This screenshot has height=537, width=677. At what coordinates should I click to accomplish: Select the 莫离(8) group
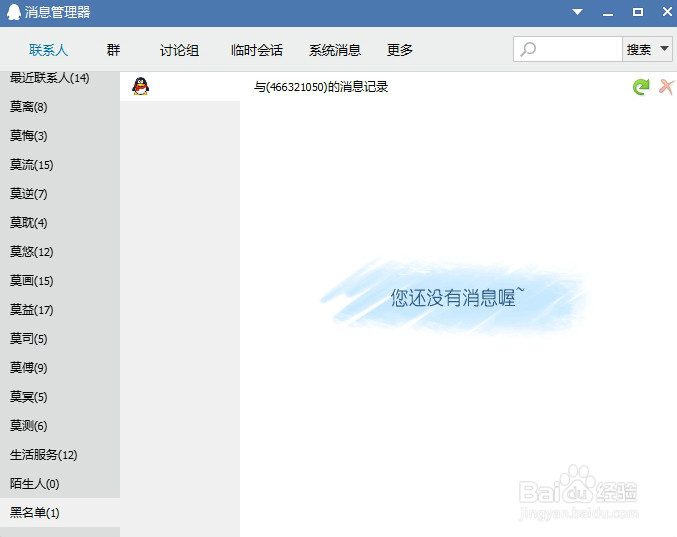(x=60, y=107)
